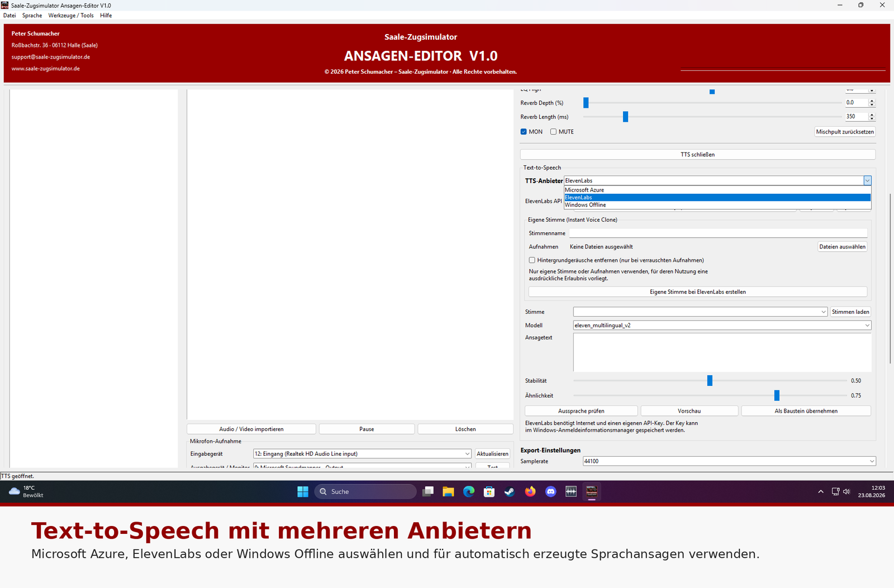Open the taskbar clock showing 12:03
Image resolution: width=894 pixels, height=588 pixels.
871,491
